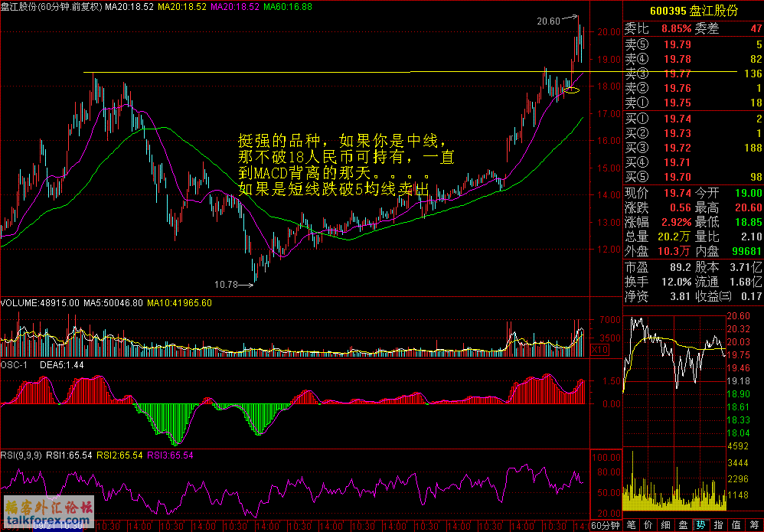Select the 卖⑤ price 19.79
The image size is (764, 532).
(677, 45)
